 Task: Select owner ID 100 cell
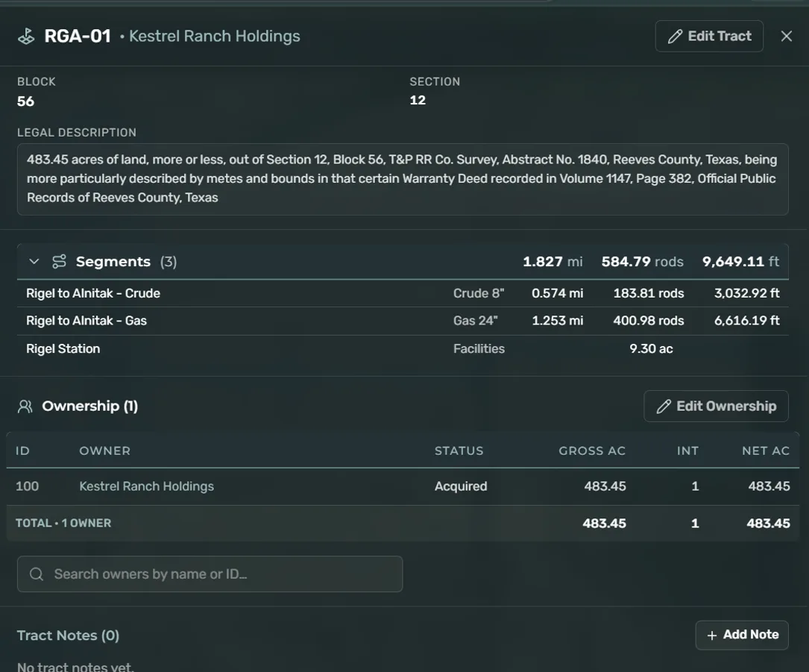[x=27, y=486]
